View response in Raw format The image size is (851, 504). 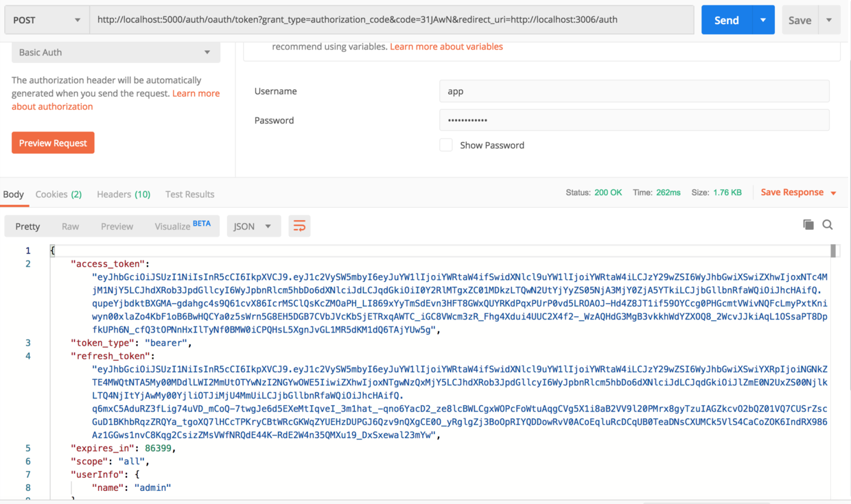click(70, 226)
